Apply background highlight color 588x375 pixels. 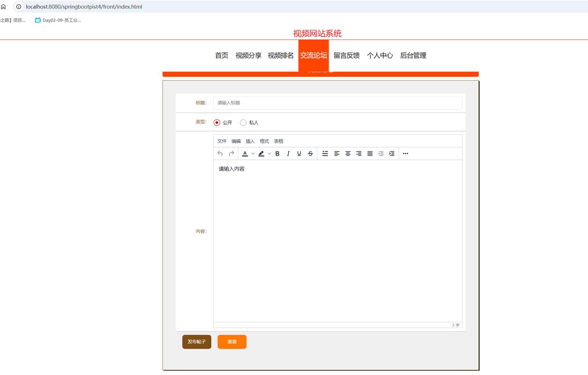[x=261, y=154]
